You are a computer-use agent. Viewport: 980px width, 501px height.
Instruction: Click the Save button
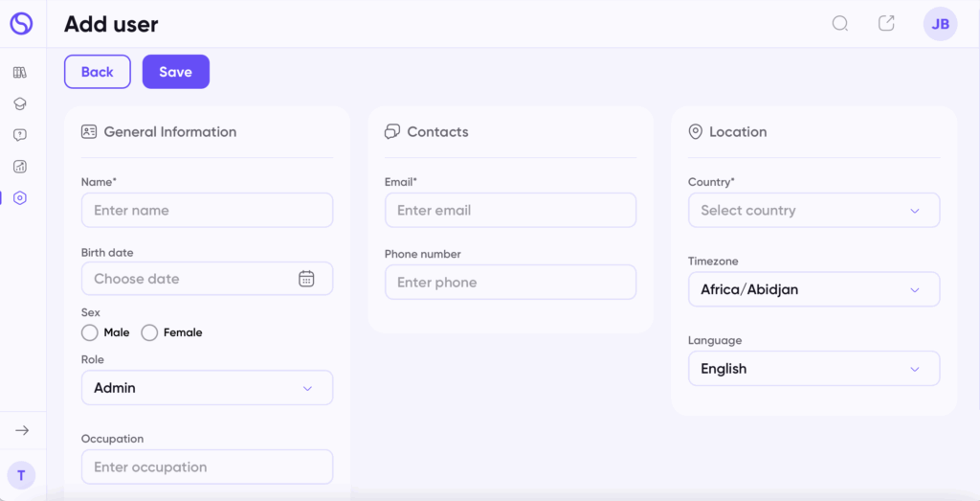click(x=176, y=72)
